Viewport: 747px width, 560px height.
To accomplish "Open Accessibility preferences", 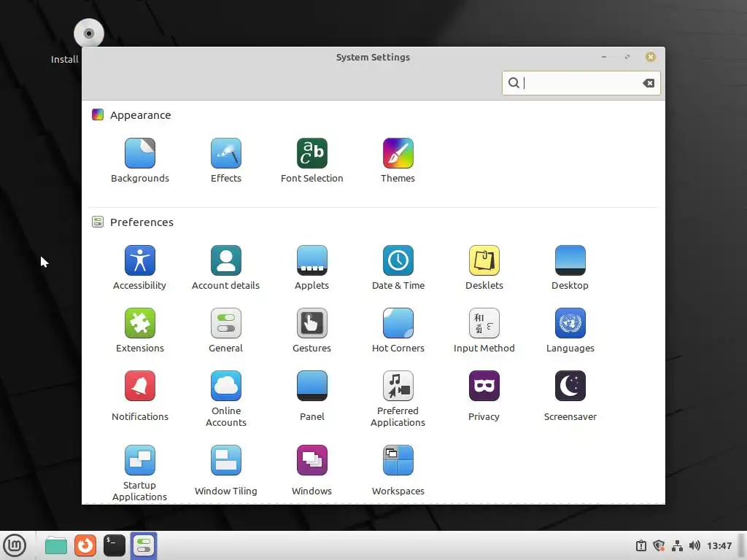I will (139, 268).
